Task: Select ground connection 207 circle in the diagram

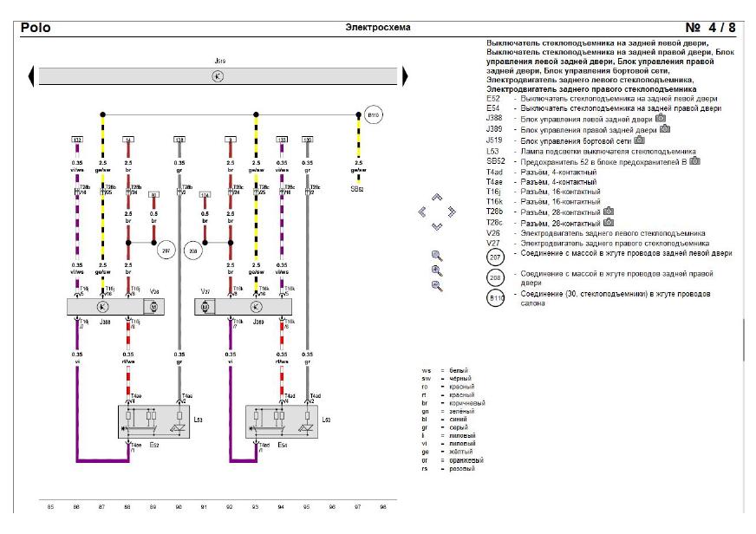Action: point(166,250)
